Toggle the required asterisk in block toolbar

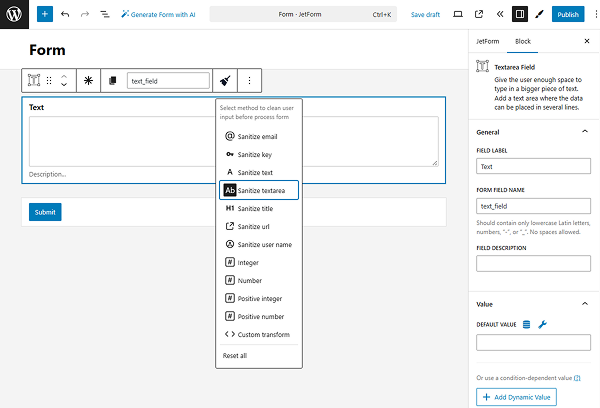coord(88,80)
